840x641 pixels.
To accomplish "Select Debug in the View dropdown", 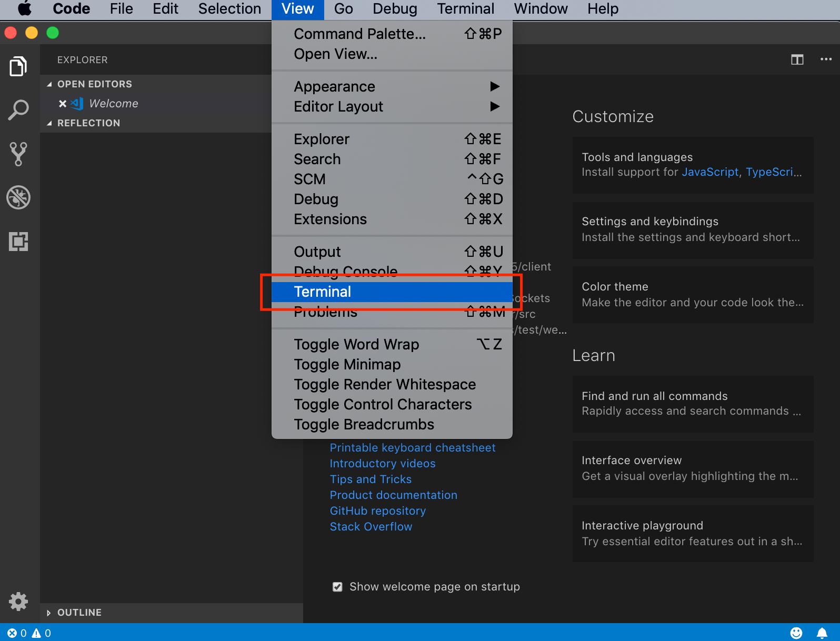I will point(392,199).
